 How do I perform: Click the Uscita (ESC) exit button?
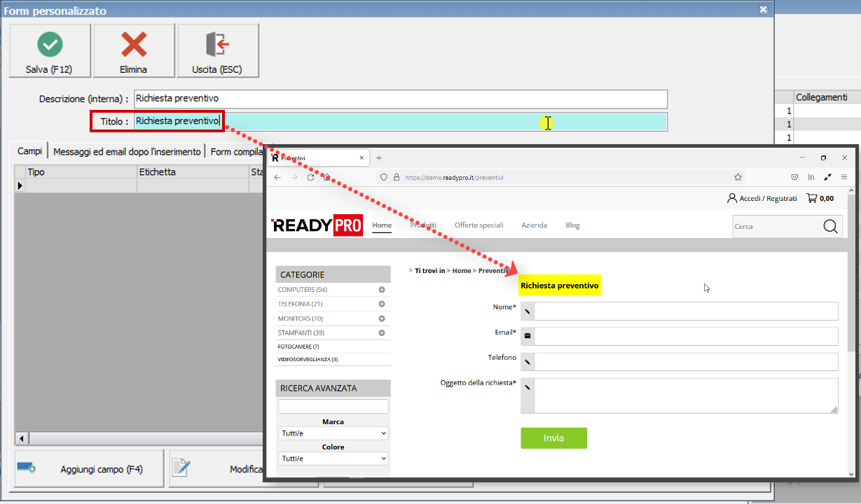tap(218, 50)
